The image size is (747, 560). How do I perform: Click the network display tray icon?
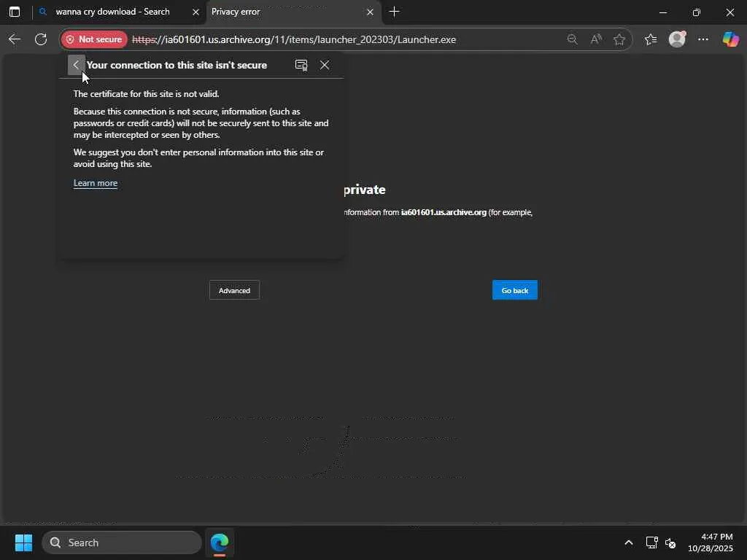click(651, 542)
